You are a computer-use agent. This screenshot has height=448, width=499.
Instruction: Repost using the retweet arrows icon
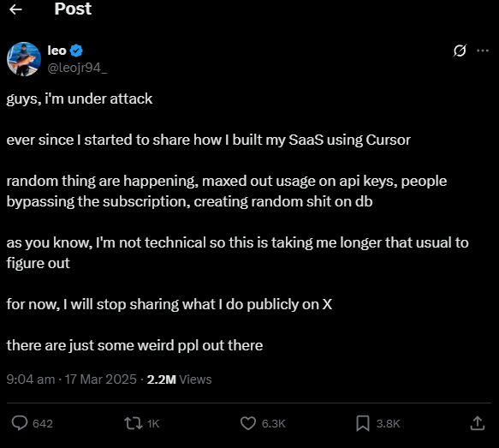pos(134,423)
